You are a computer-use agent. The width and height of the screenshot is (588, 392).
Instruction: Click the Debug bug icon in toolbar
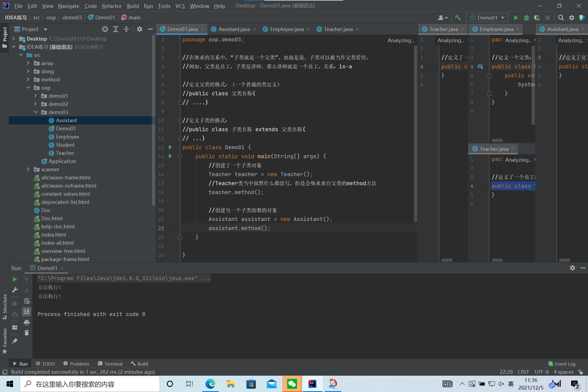(x=526, y=18)
